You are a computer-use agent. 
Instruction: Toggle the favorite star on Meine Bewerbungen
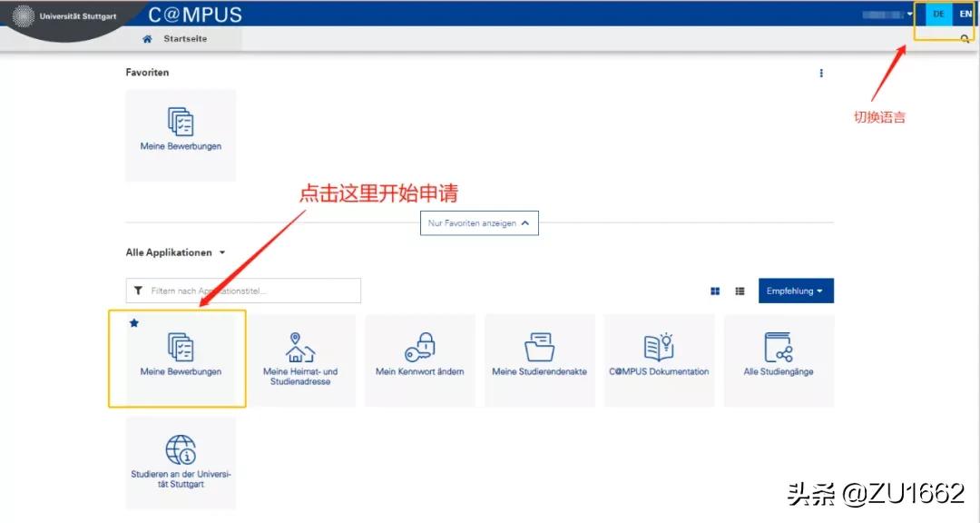134,322
